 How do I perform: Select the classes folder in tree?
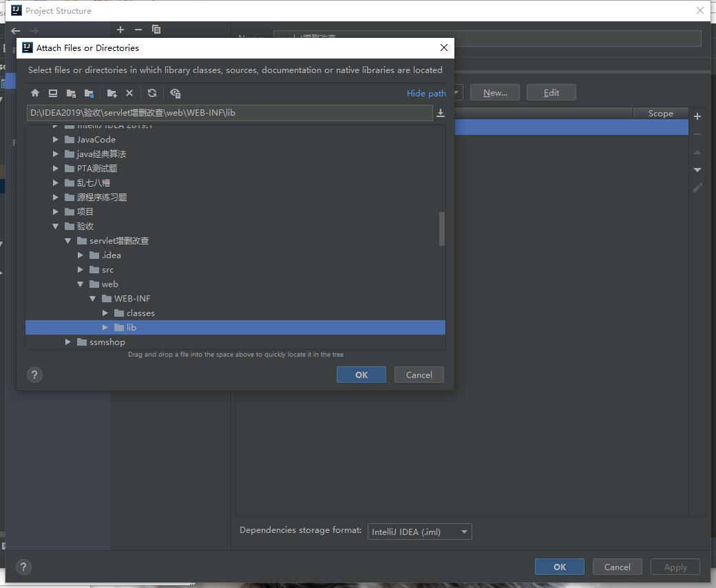pyautogui.click(x=140, y=313)
